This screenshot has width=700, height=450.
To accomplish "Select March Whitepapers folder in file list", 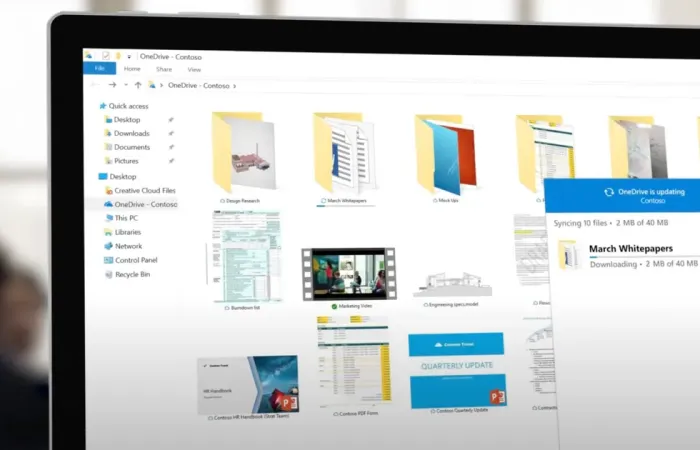I will click(x=345, y=152).
